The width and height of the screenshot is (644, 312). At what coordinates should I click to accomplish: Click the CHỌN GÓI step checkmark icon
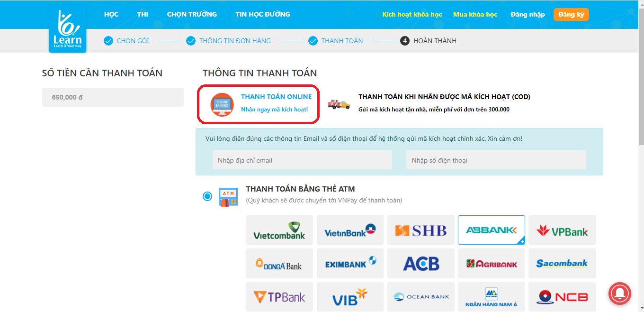[108, 41]
